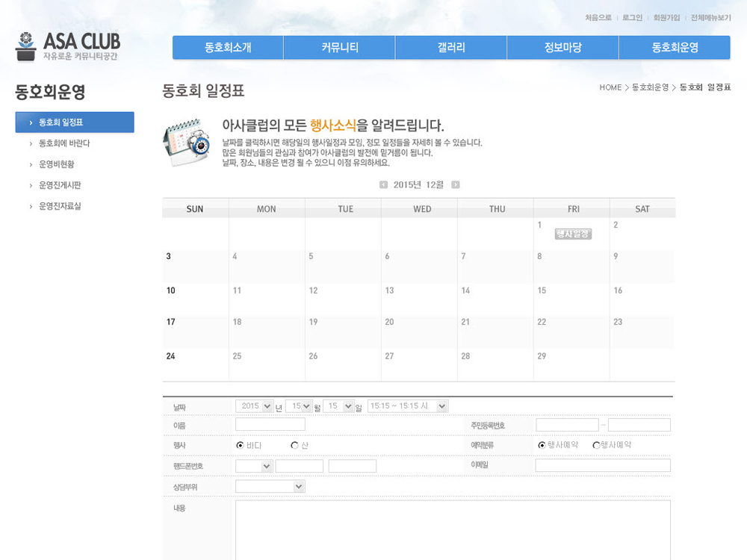Open the 갤러리 menu
The image size is (747, 560).
[x=451, y=48]
